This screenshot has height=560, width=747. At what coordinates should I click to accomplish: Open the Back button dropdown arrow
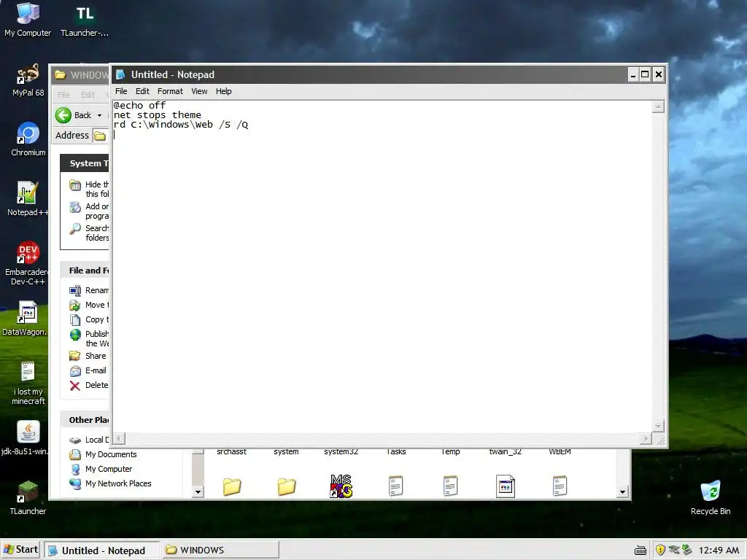[x=99, y=115]
